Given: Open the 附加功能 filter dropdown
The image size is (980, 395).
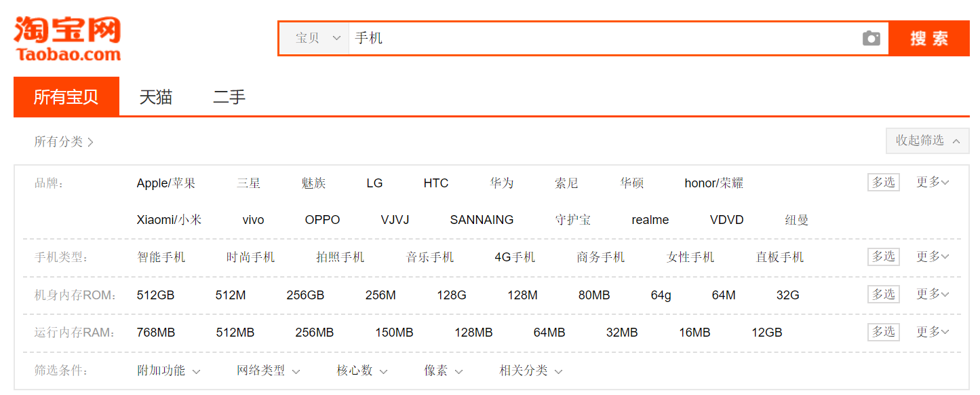Looking at the screenshot, I should [x=169, y=371].
